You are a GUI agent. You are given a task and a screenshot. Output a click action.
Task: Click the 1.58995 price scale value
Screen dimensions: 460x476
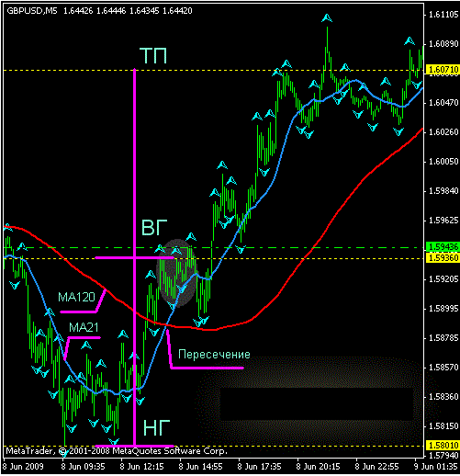(x=443, y=309)
